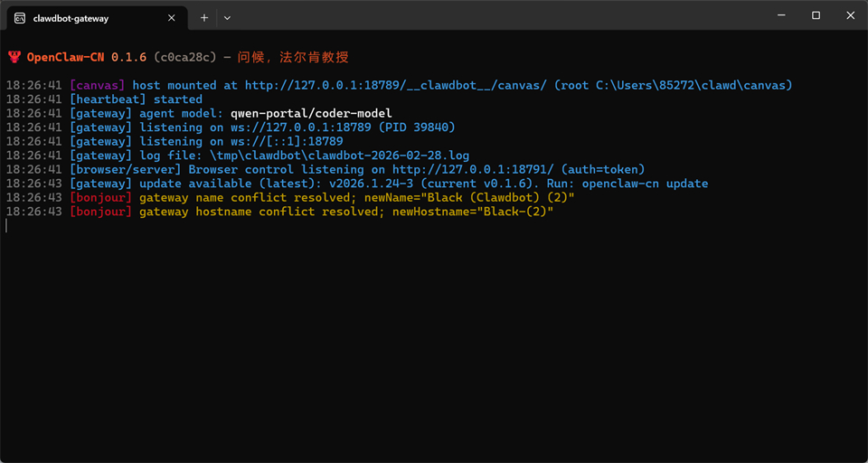
Task: Click the "openclaw-cn update" command text
Action: coord(645,184)
